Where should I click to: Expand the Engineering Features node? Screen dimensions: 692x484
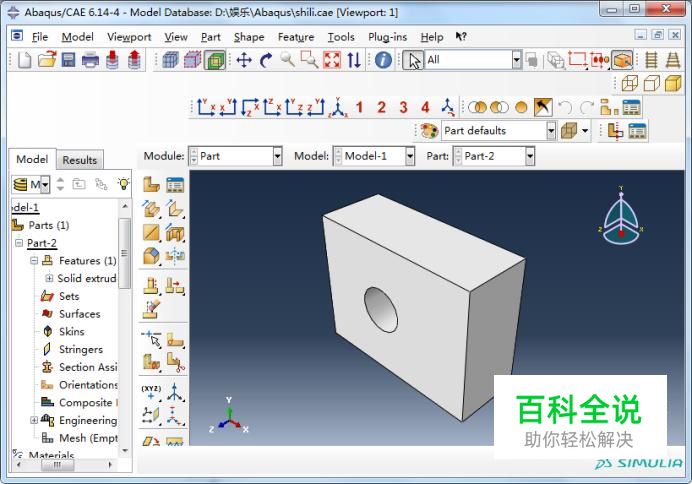pos(34,420)
